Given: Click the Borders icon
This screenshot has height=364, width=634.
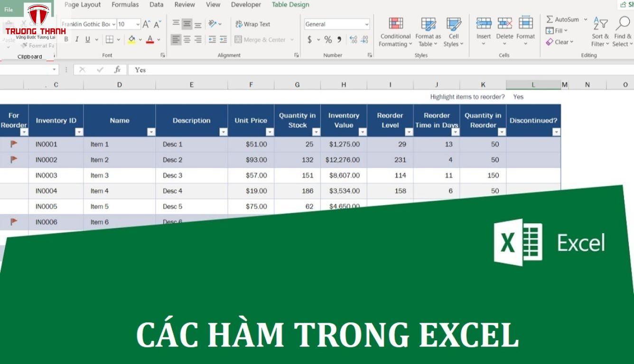Looking at the screenshot, I should click(110, 40).
